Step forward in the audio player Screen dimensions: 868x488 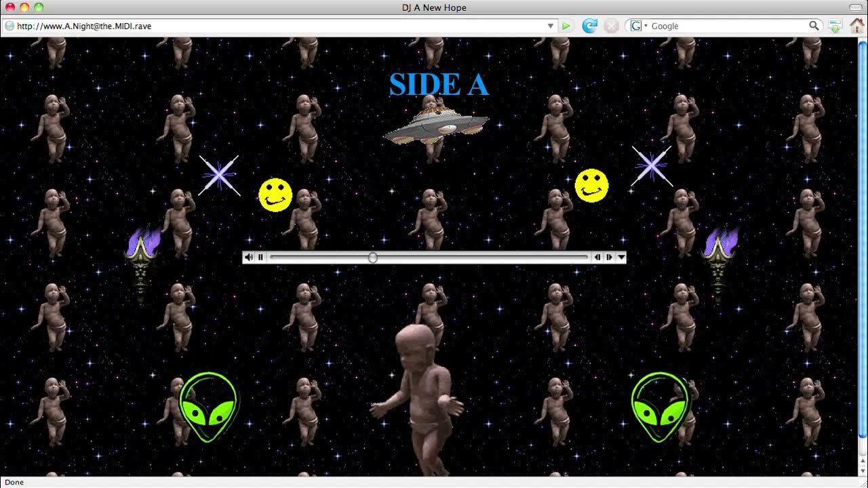tap(609, 258)
